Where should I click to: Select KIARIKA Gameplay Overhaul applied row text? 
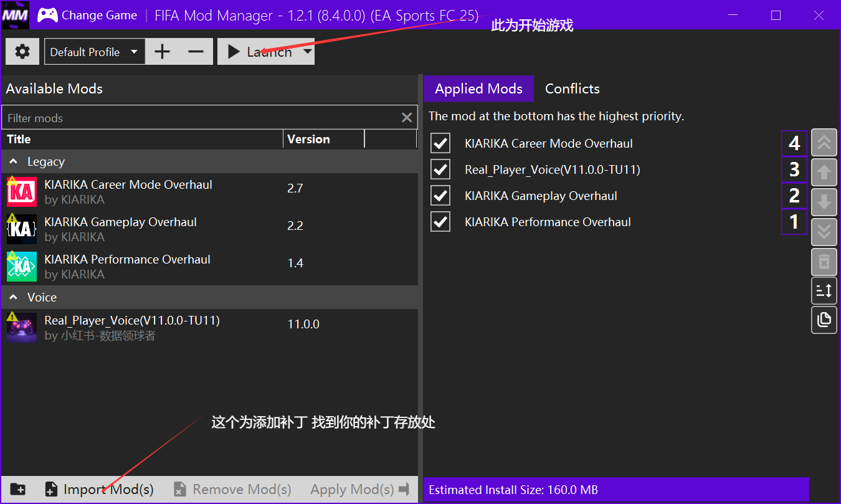[x=541, y=196]
